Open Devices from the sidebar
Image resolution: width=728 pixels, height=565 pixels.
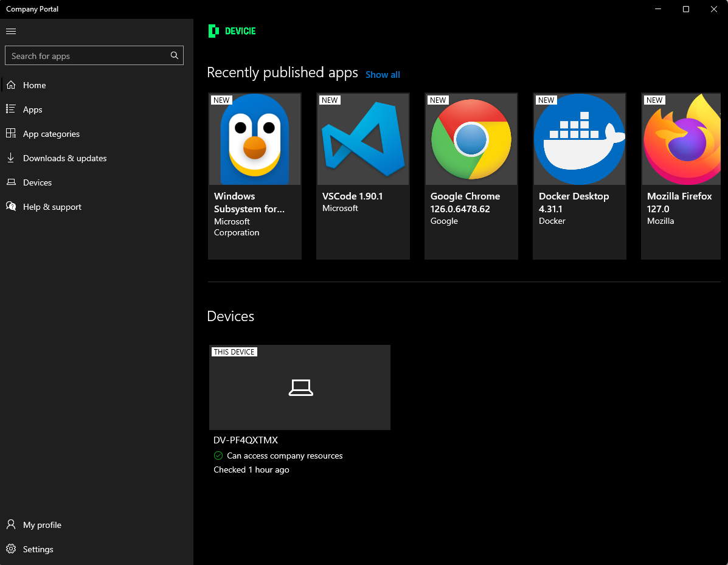point(97,182)
